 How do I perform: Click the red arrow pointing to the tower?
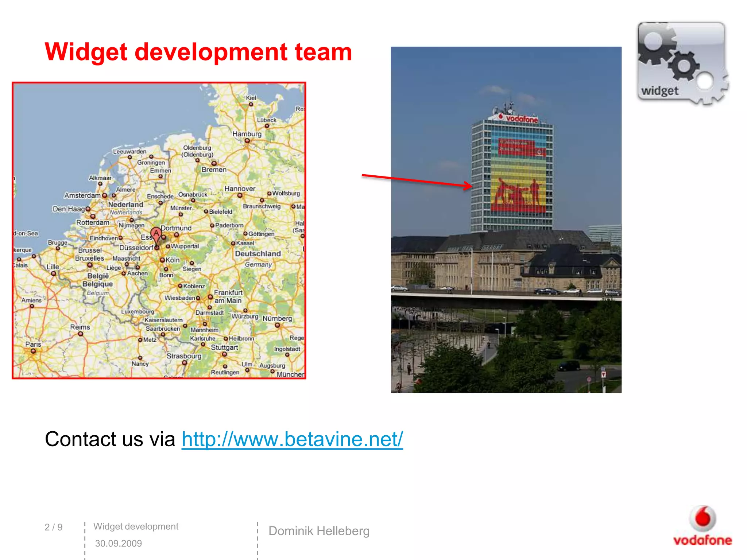[417, 181]
